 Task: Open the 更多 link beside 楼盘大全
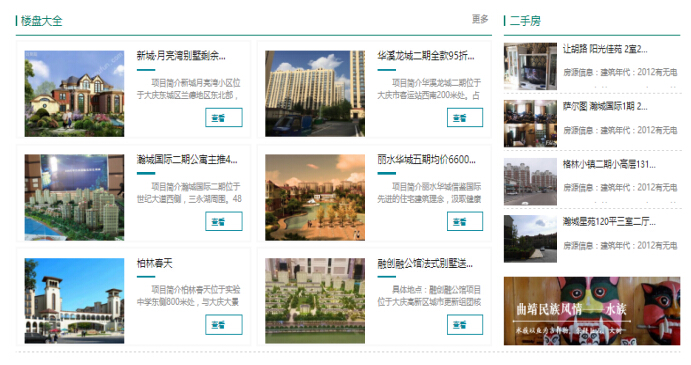click(480, 19)
